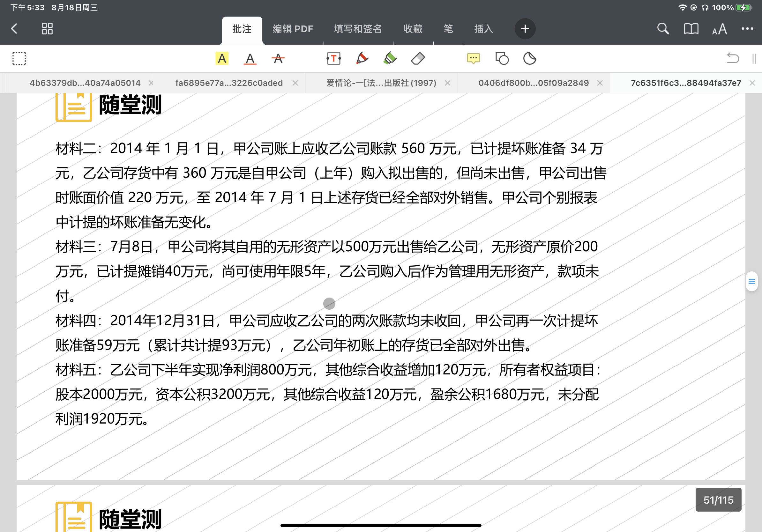Open the 爱情论 document tab

(x=381, y=83)
